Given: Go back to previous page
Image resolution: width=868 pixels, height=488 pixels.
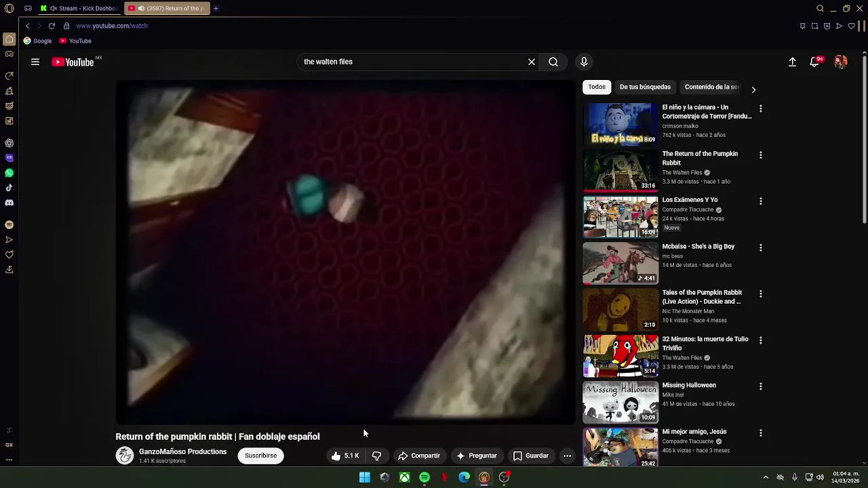Looking at the screenshot, I should [x=27, y=26].
